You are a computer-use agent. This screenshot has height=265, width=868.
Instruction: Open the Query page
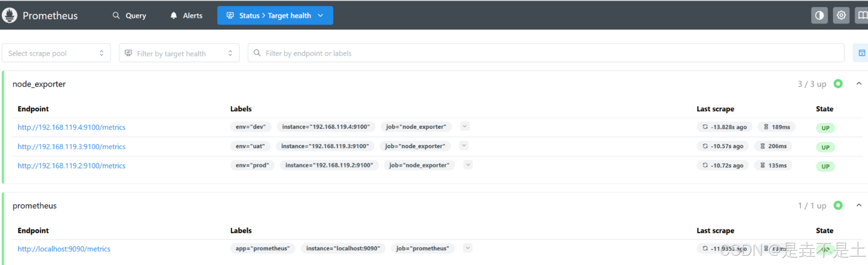click(130, 15)
